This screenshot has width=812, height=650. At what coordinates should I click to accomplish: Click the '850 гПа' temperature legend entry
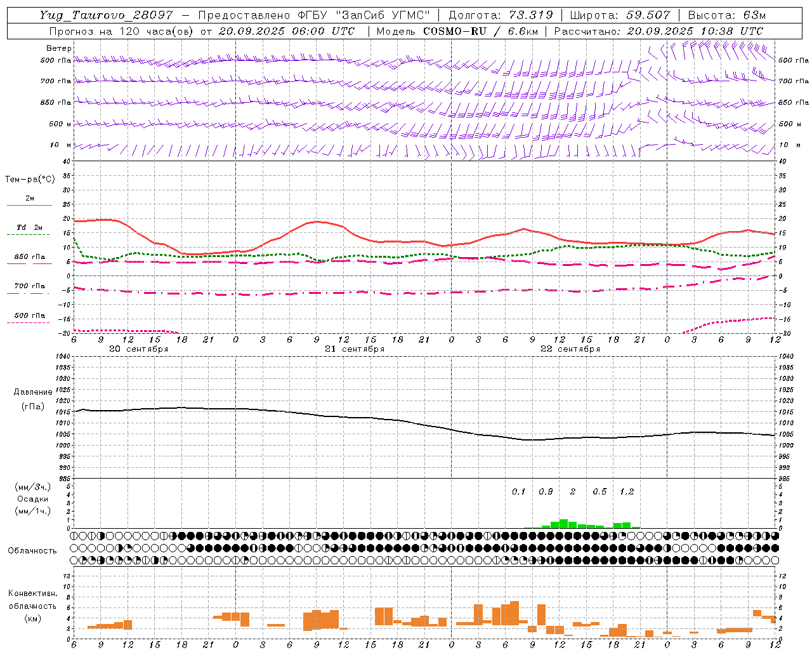[30, 257]
